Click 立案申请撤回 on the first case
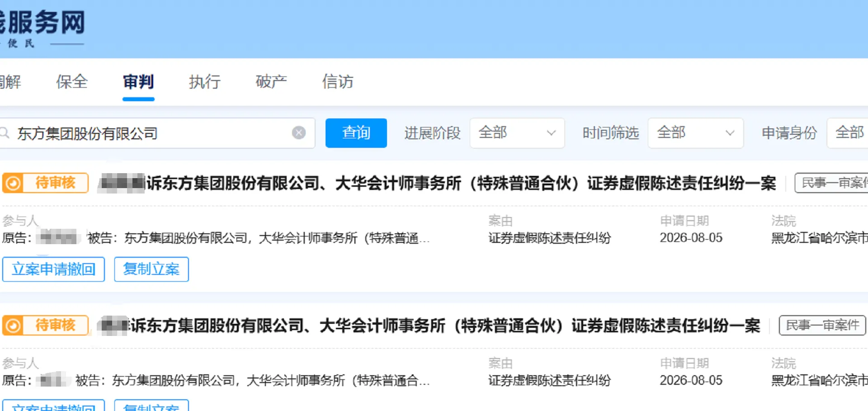868x411 pixels. (x=53, y=269)
